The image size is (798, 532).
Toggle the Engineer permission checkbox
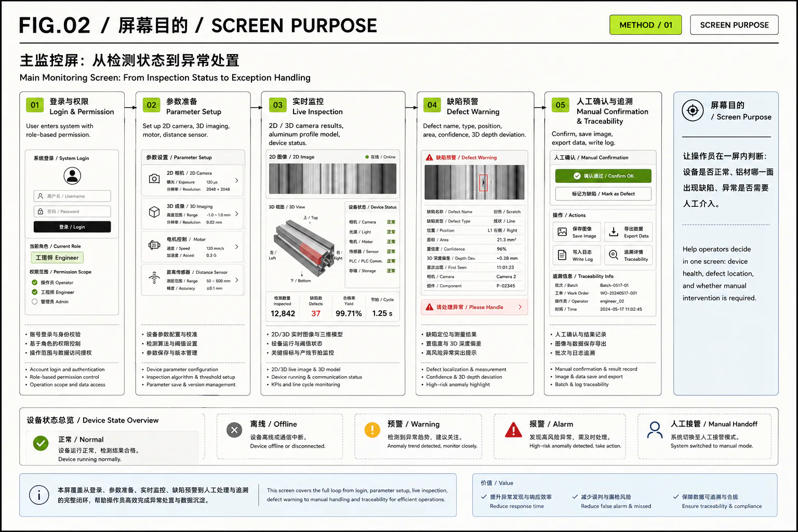(x=35, y=292)
